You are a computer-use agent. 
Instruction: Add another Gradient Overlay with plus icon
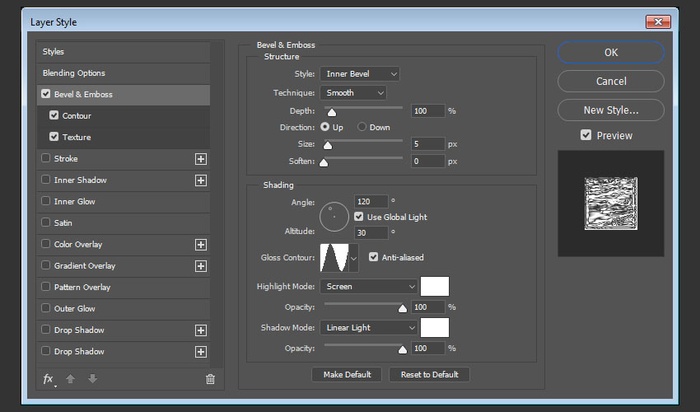point(200,266)
